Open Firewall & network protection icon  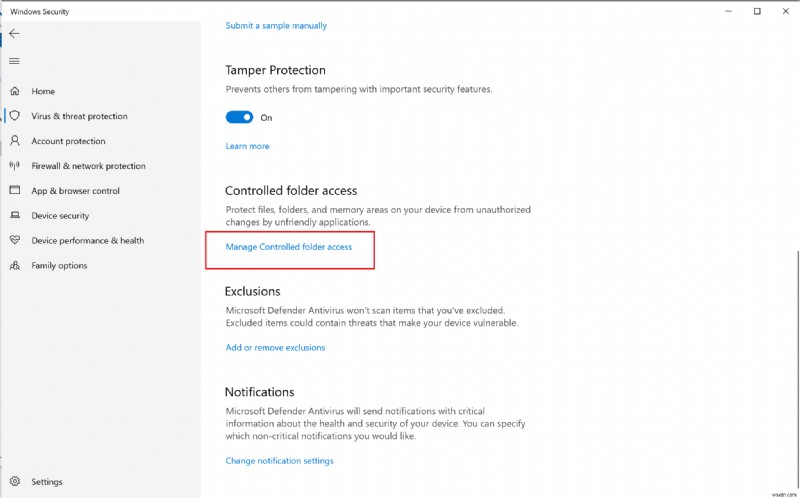(x=14, y=166)
